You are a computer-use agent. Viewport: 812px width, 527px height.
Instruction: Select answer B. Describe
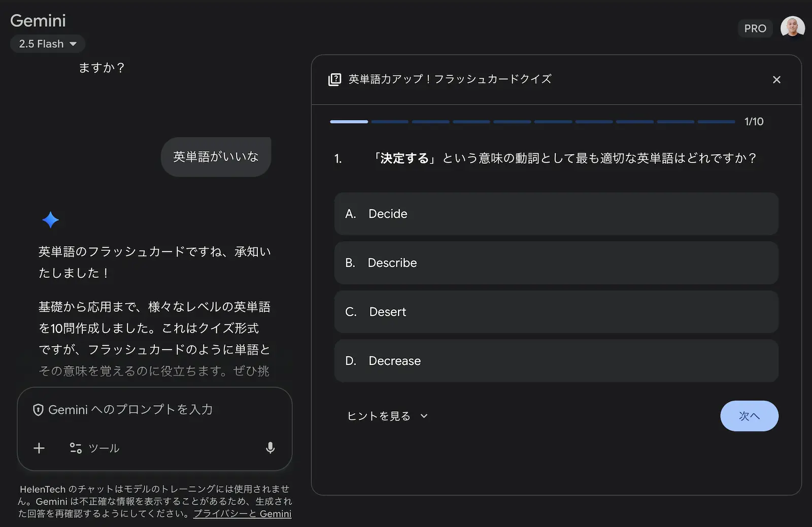tap(556, 263)
